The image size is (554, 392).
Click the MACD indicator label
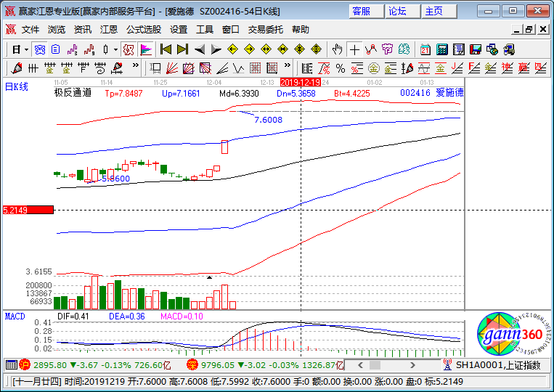(15, 317)
